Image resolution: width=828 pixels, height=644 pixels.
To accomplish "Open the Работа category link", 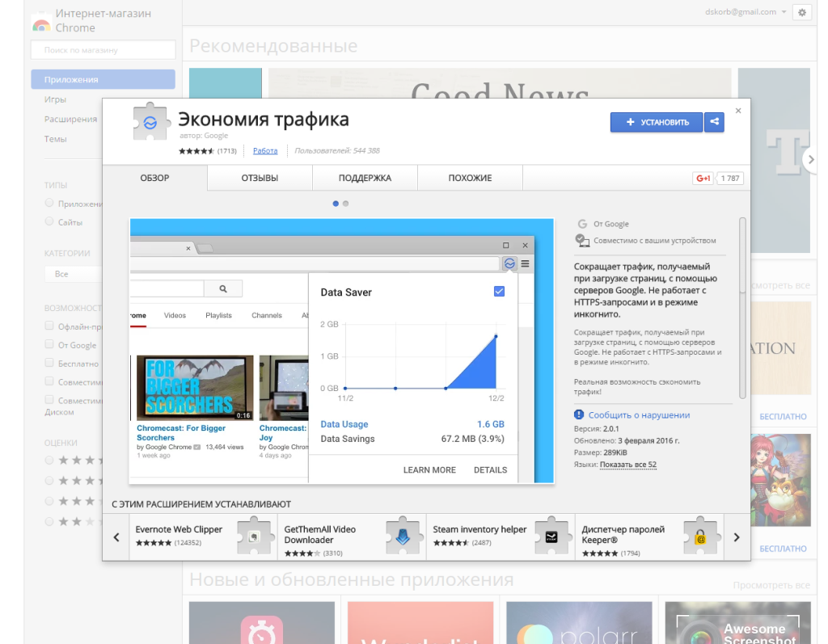I will 265,151.
